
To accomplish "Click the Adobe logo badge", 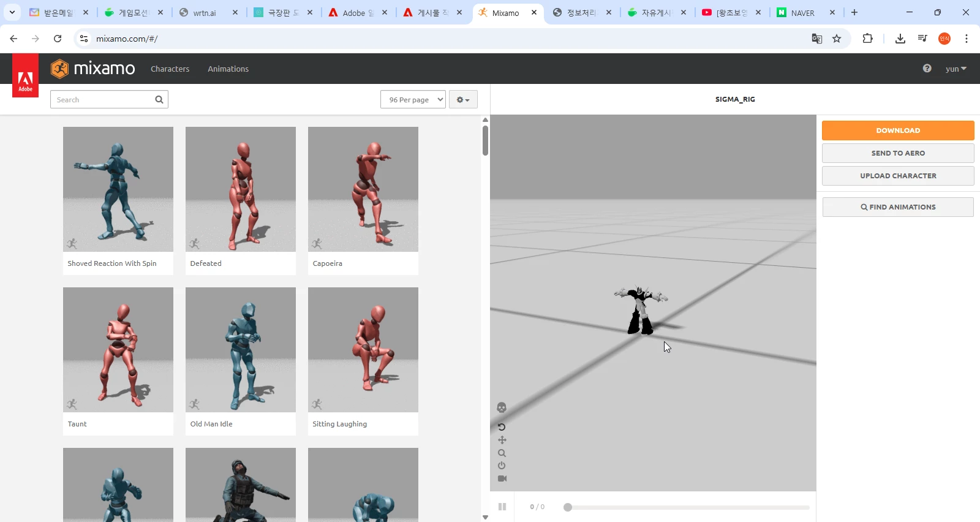I will (25, 76).
